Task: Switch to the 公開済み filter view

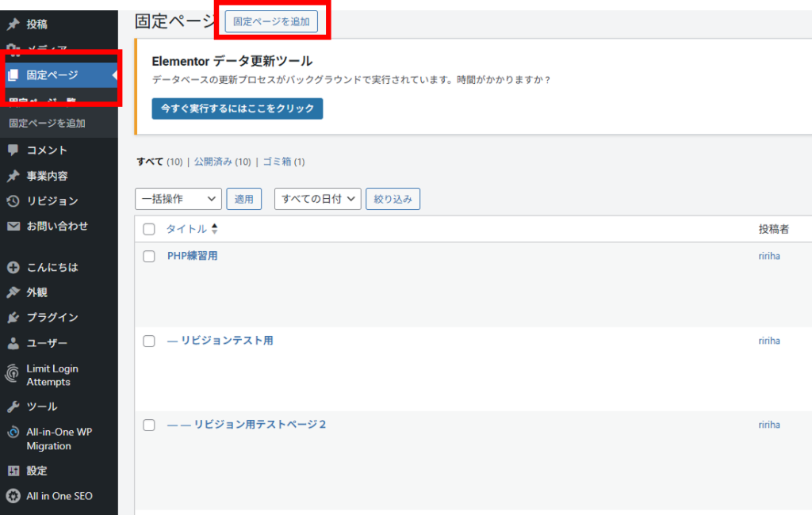Action: coord(213,162)
